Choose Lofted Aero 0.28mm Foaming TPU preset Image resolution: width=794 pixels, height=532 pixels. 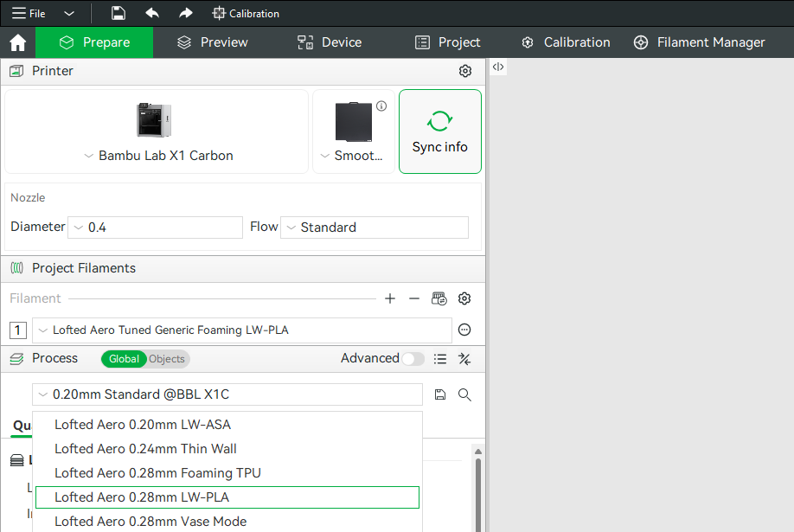tap(227, 473)
